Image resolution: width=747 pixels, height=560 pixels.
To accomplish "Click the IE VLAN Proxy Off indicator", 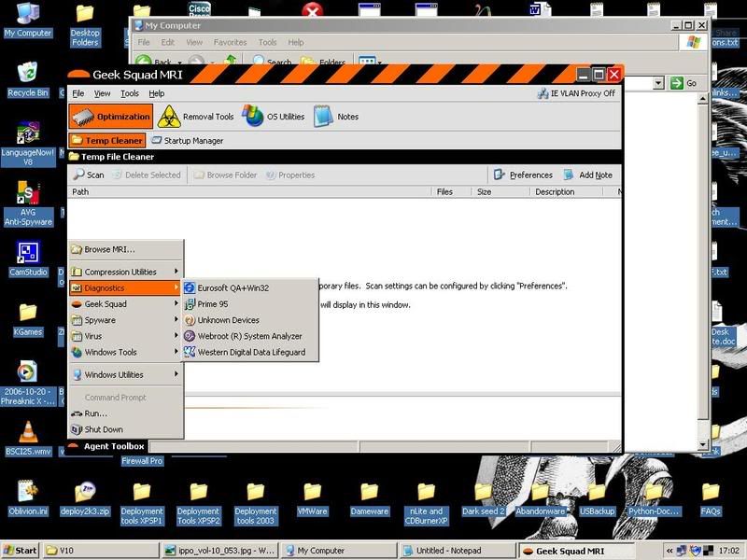I will tap(576, 93).
